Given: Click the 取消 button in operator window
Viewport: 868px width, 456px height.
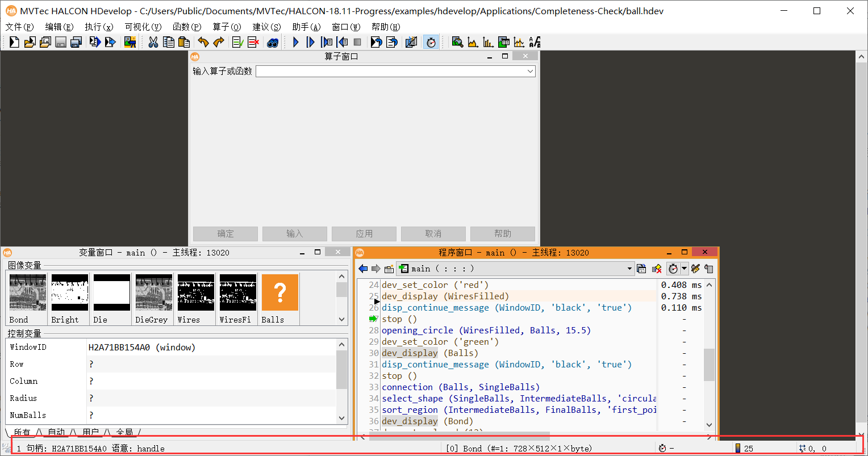Looking at the screenshot, I should (x=433, y=234).
